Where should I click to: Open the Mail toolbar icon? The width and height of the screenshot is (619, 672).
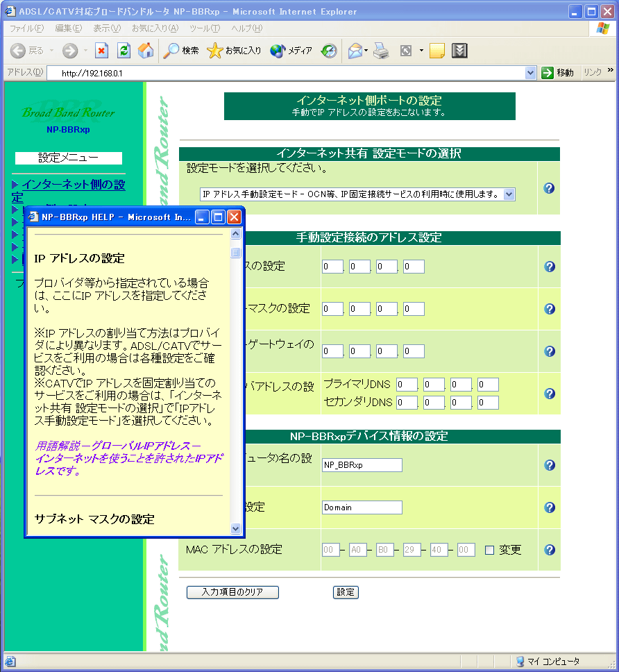coord(355,51)
